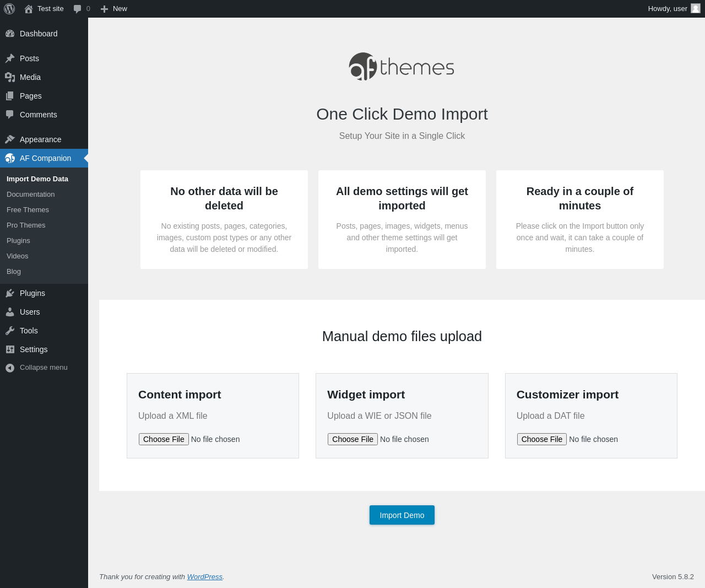Click the Plugins plug icon in sidebar

pos(10,293)
